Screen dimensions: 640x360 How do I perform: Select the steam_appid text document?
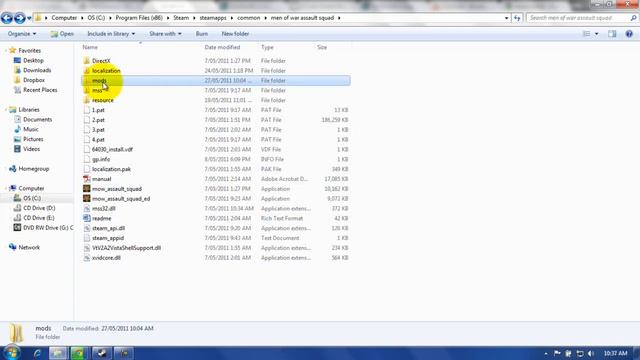pyautogui.click(x=108, y=238)
